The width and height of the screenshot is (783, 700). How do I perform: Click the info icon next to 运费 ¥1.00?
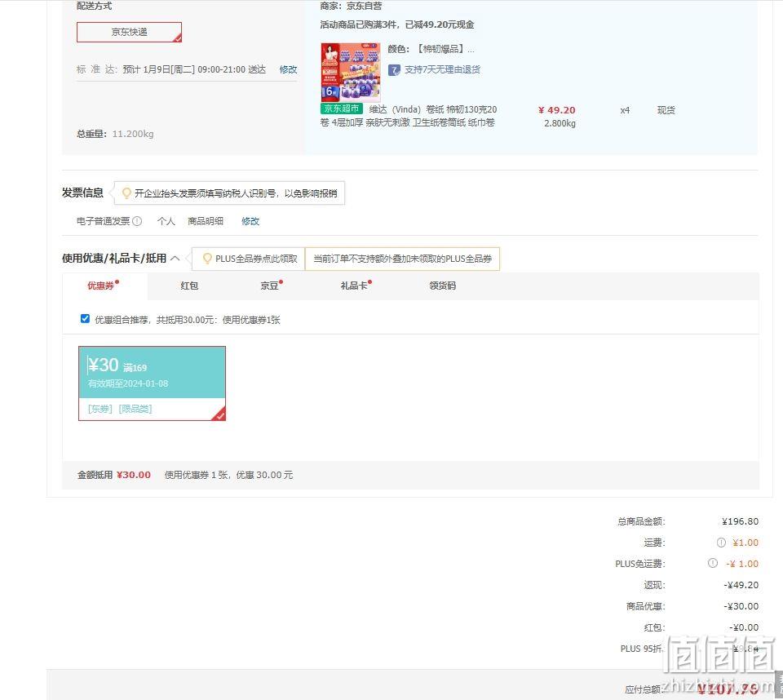pyautogui.click(x=721, y=543)
